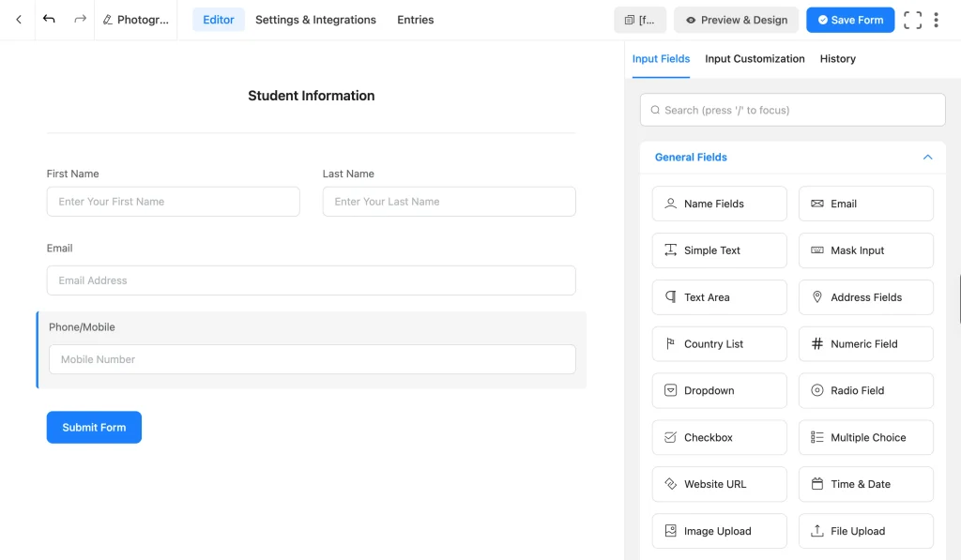Open the three-dot more options menu
This screenshot has height=560, width=961.
click(x=936, y=21)
